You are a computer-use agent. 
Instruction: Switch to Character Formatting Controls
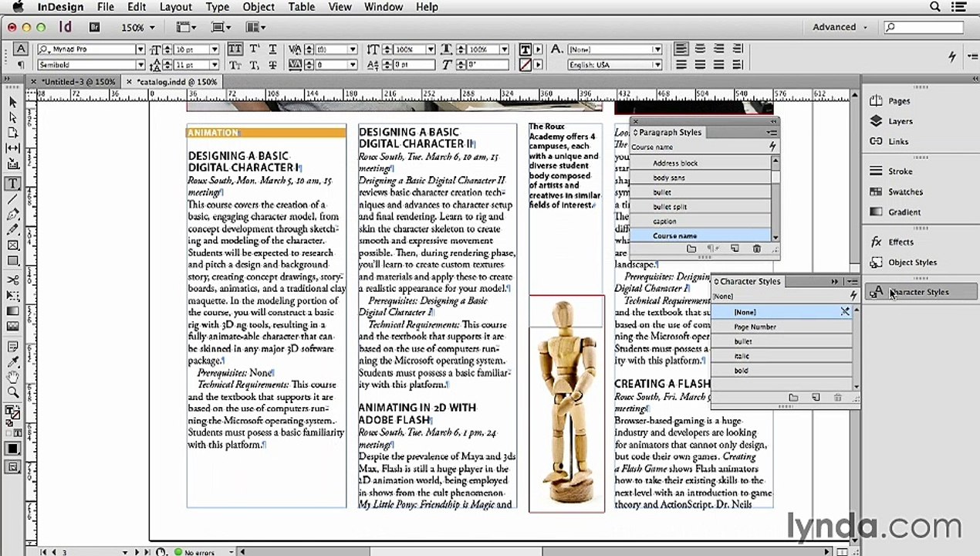tap(21, 49)
